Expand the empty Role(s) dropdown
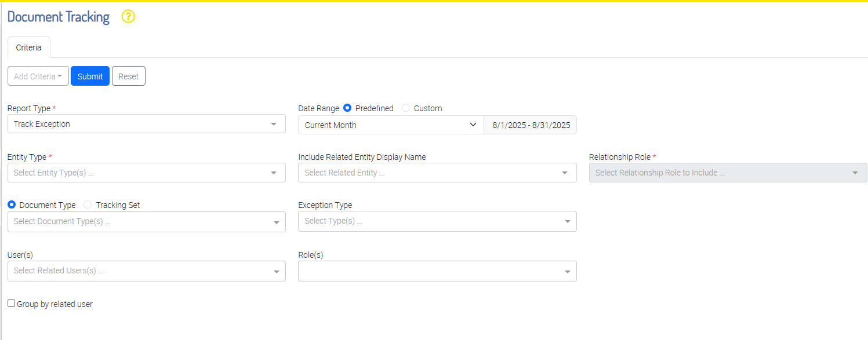This screenshot has width=868, height=340. (437, 271)
